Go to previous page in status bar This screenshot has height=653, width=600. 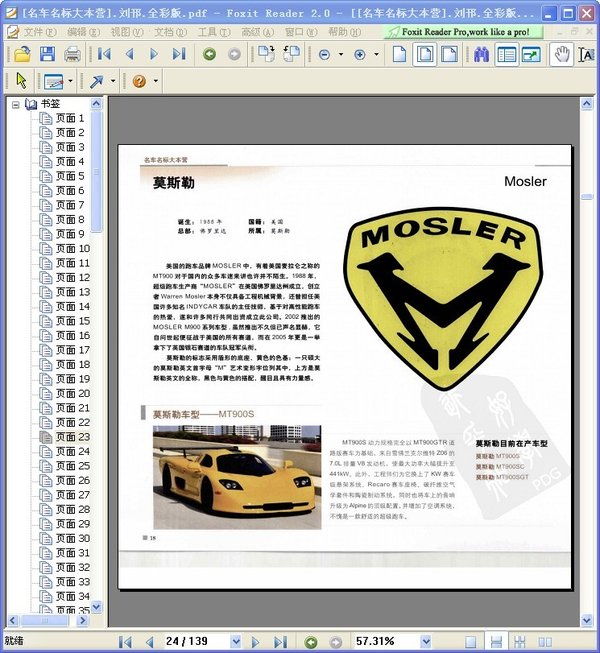tap(150, 642)
